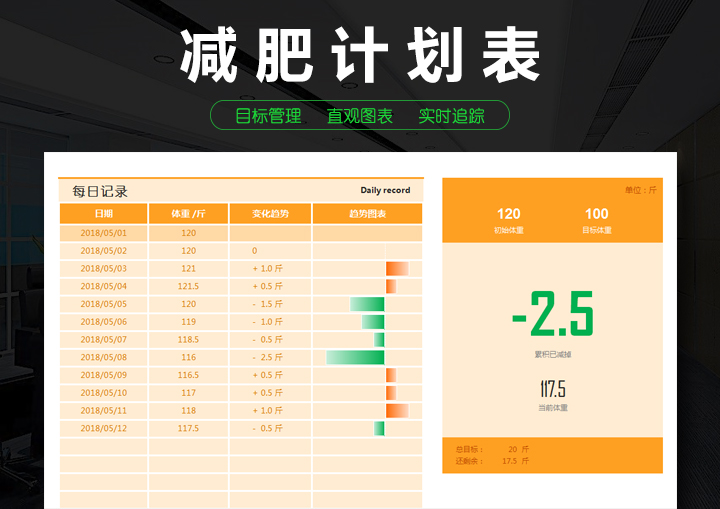
Task: Select the date cell 2018/05/01
Action: click(x=104, y=233)
